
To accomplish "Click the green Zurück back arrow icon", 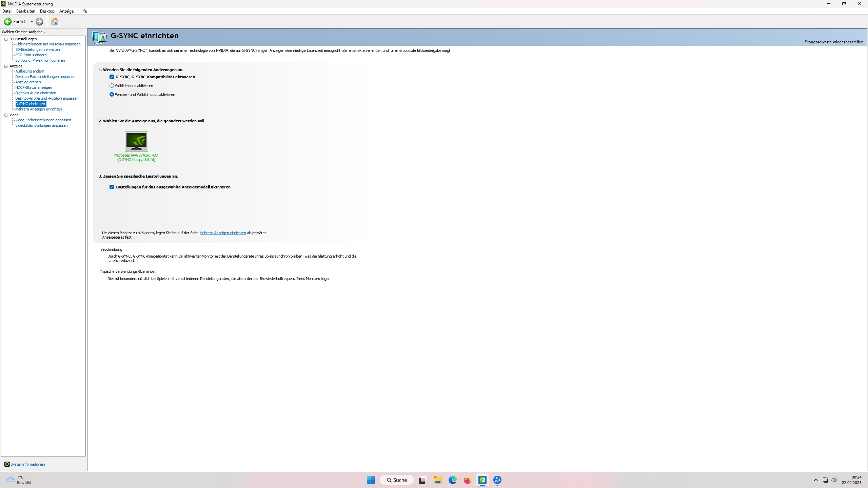I will pyautogui.click(x=7, y=22).
